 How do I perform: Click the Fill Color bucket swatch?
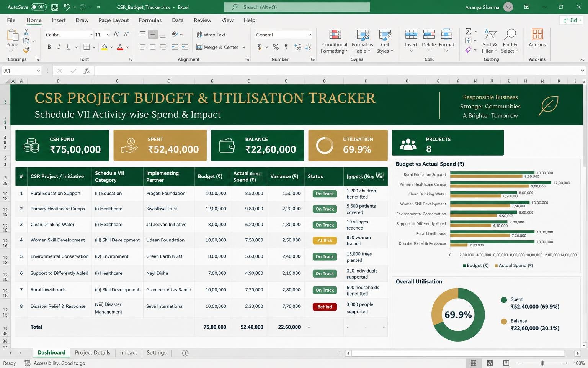tap(104, 47)
